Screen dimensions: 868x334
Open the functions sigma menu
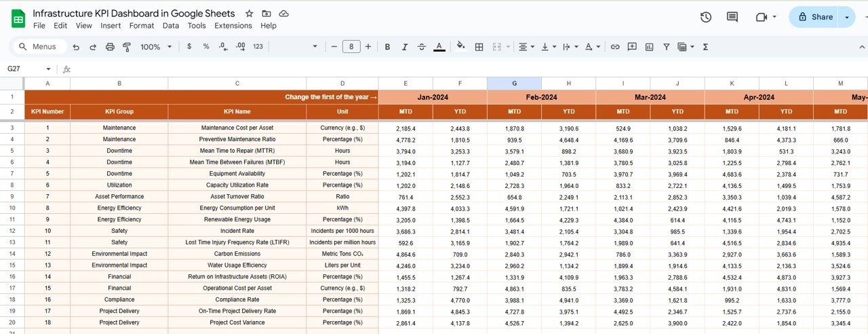706,47
